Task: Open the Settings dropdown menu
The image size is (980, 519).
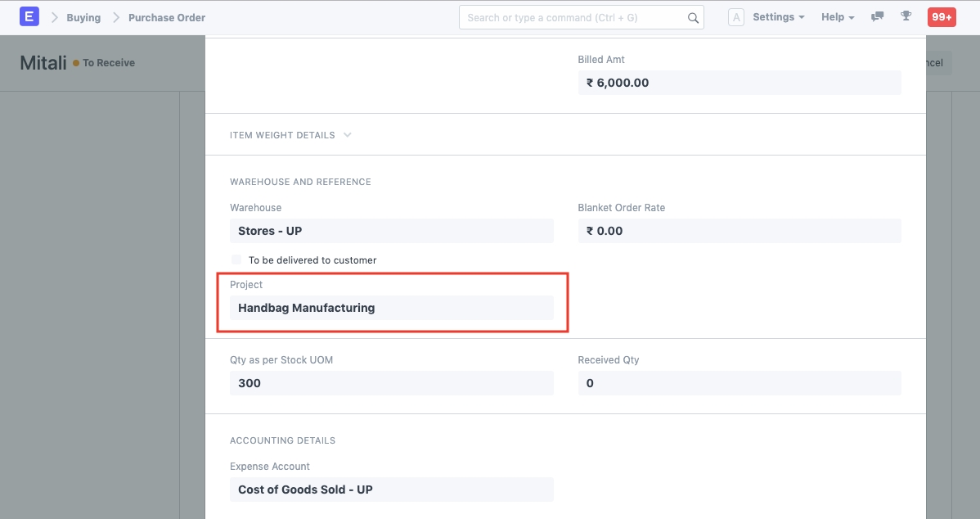Action: [778, 17]
